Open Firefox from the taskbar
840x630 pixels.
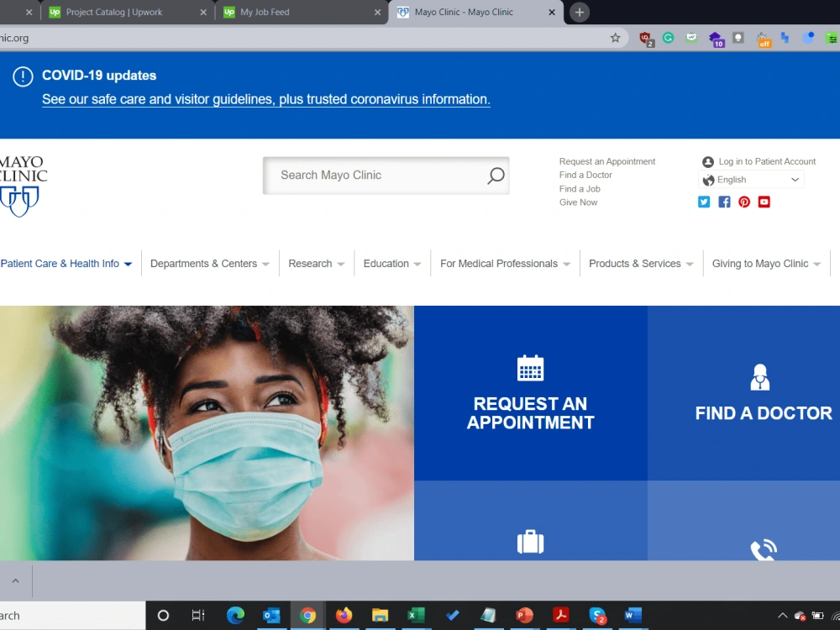(344, 615)
